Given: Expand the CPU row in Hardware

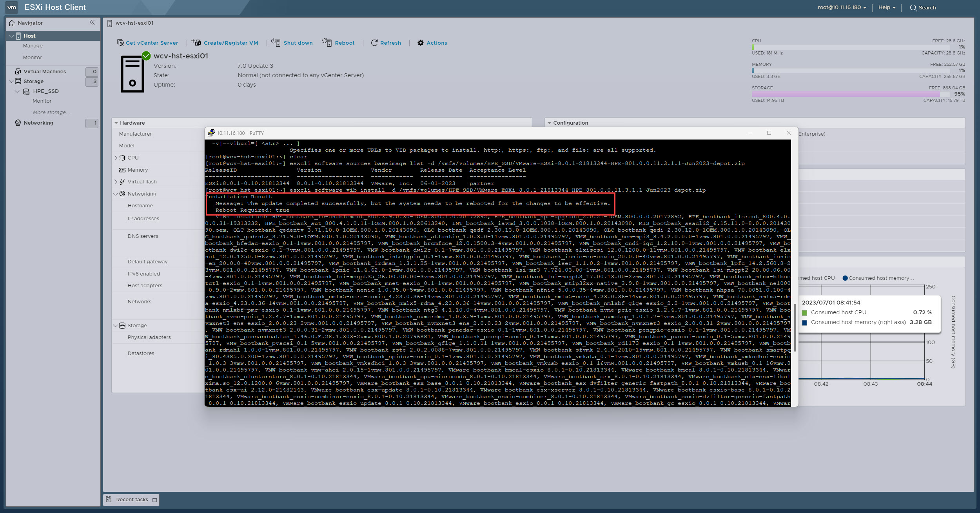Looking at the screenshot, I should point(116,158).
